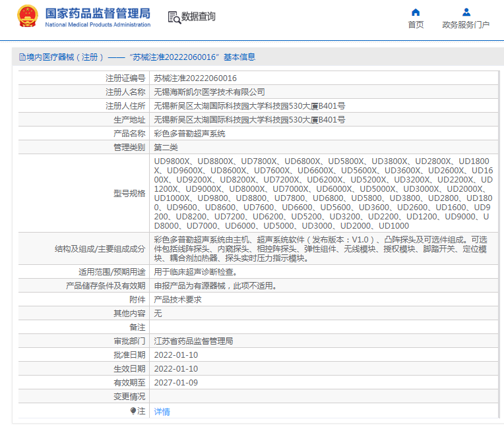Click the 管理类别 row label
Screen dimensions: 504x425
129,148
